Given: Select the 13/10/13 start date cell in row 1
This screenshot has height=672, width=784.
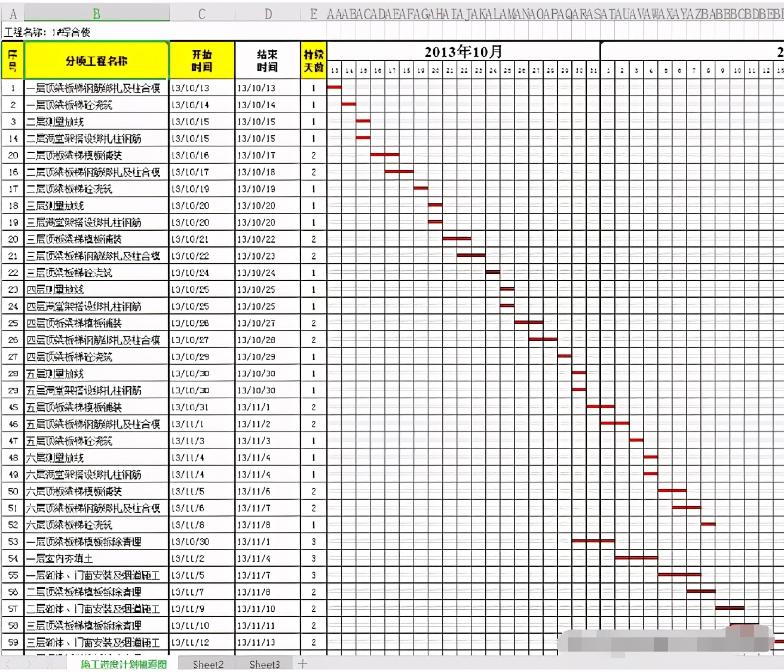Looking at the screenshot, I should click(202, 88).
